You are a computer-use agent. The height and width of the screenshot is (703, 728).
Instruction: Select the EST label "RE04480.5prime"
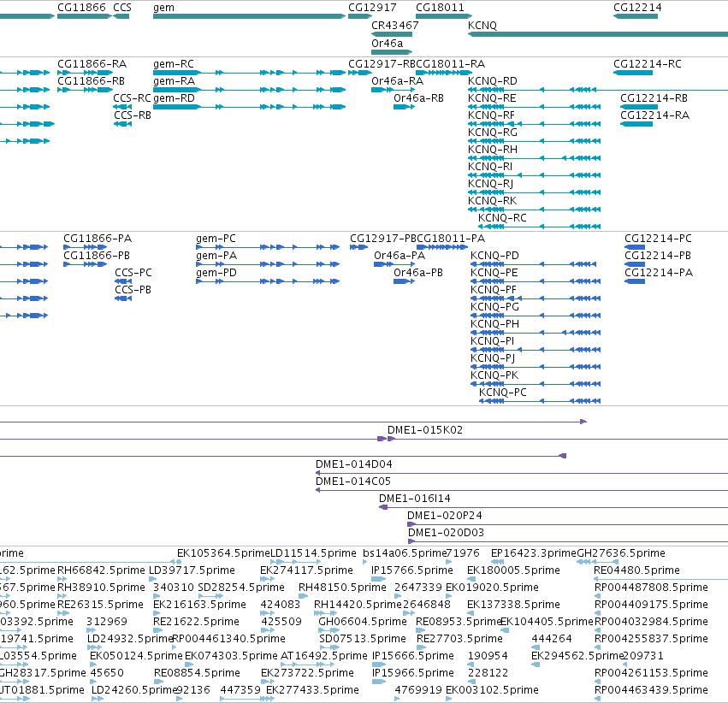pos(637,570)
